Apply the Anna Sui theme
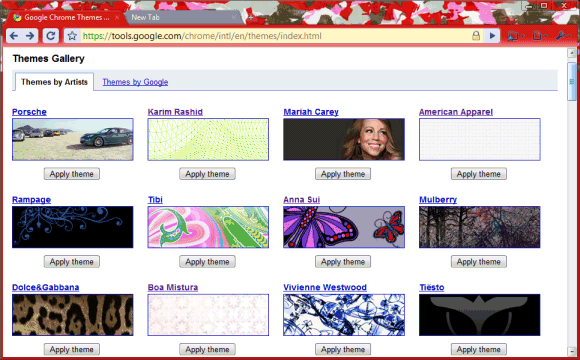Viewport: 580px width, 360px height. click(x=343, y=262)
